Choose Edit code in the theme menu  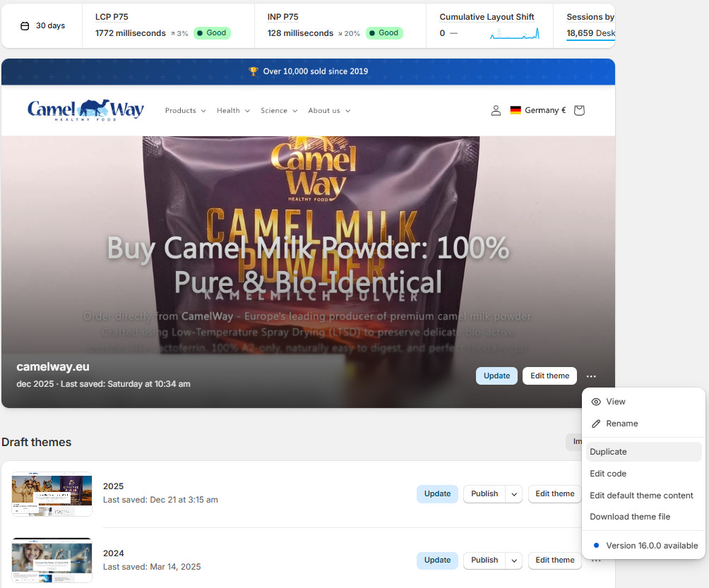click(643, 474)
